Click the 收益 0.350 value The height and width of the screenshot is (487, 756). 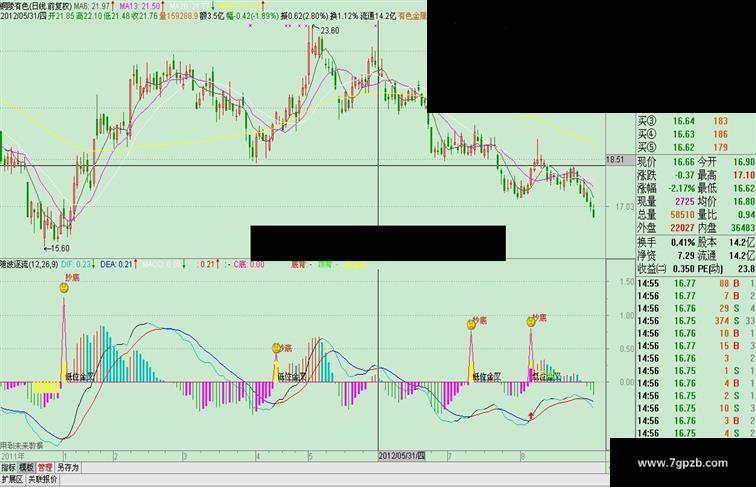(682, 269)
